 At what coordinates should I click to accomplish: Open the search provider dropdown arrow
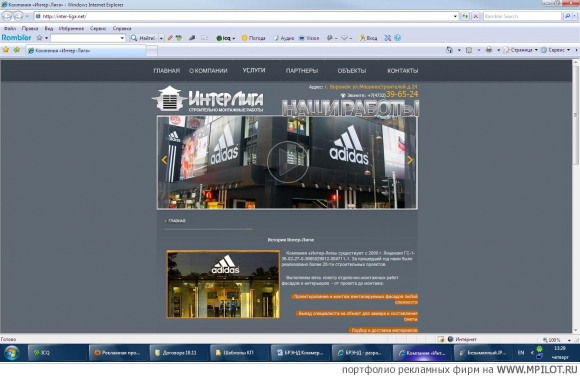pos(575,16)
